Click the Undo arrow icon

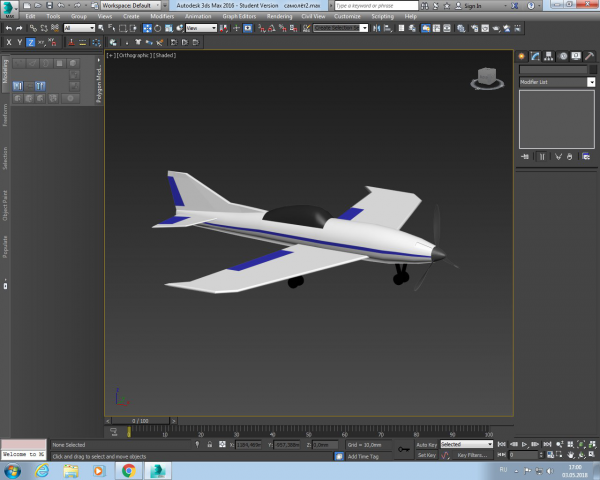click(x=9, y=28)
